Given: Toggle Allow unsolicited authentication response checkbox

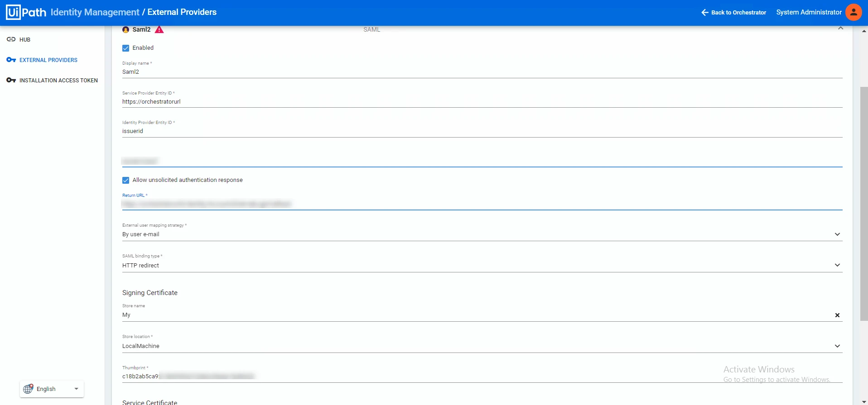Looking at the screenshot, I should point(126,180).
